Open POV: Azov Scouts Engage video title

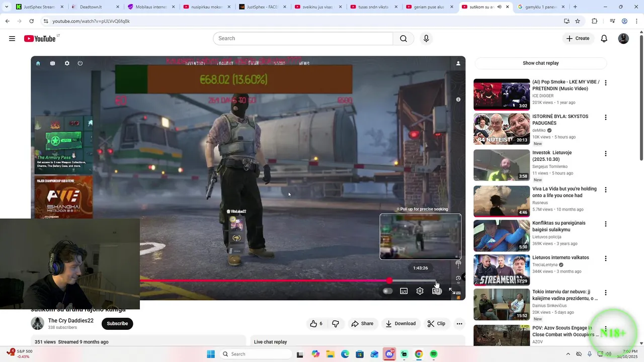[565, 331]
